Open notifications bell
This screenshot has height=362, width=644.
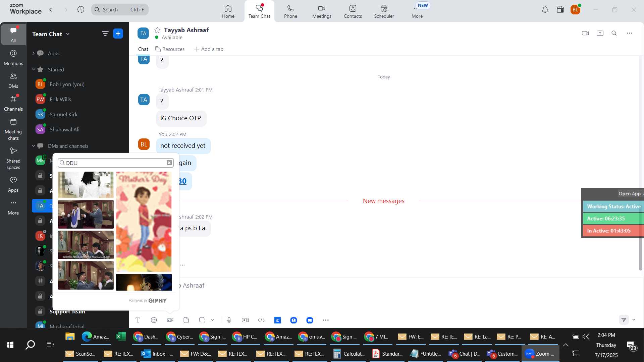pos(545,10)
